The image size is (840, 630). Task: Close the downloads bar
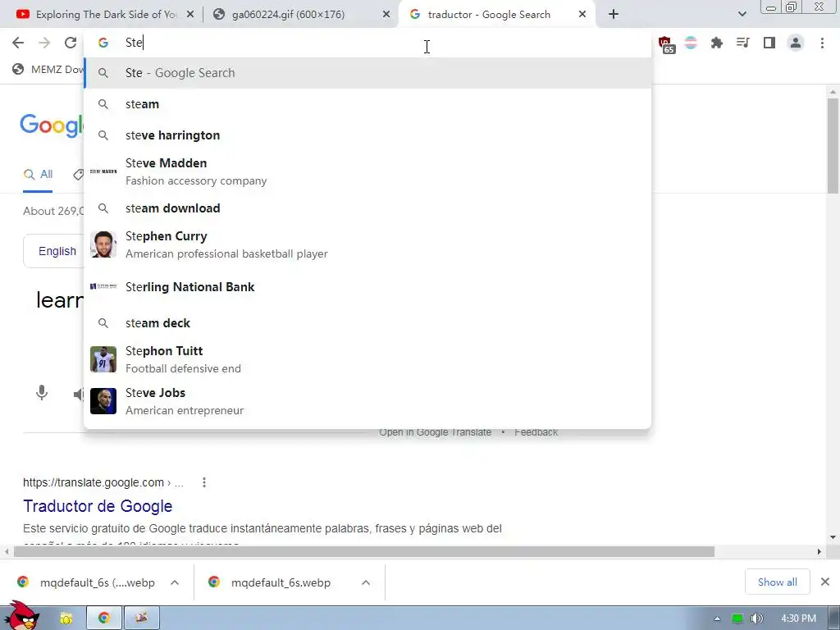pos(825,582)
